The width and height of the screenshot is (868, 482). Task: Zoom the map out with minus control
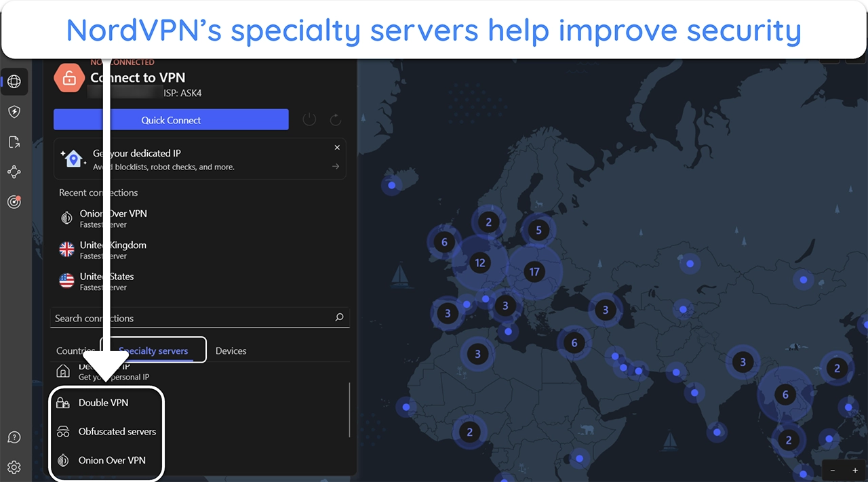[833, 470]
